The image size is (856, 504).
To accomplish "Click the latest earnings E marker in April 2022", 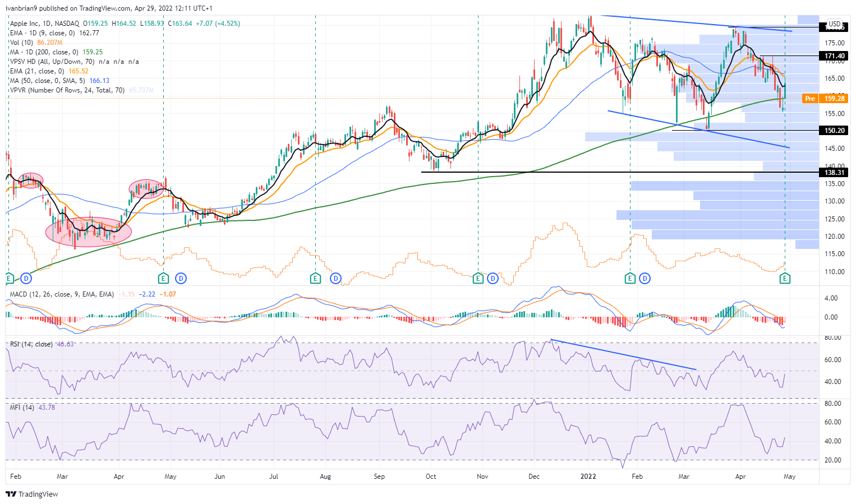I will coord(785,278).
